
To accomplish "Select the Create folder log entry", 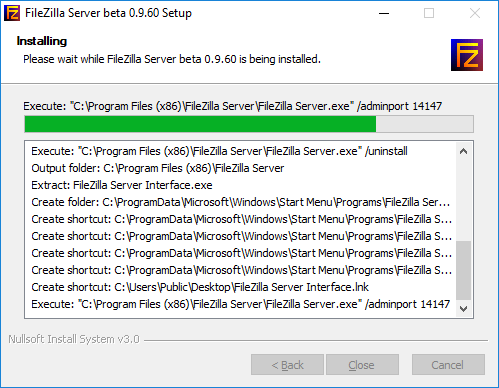I will pyautogui.click(x=241, y=202).
